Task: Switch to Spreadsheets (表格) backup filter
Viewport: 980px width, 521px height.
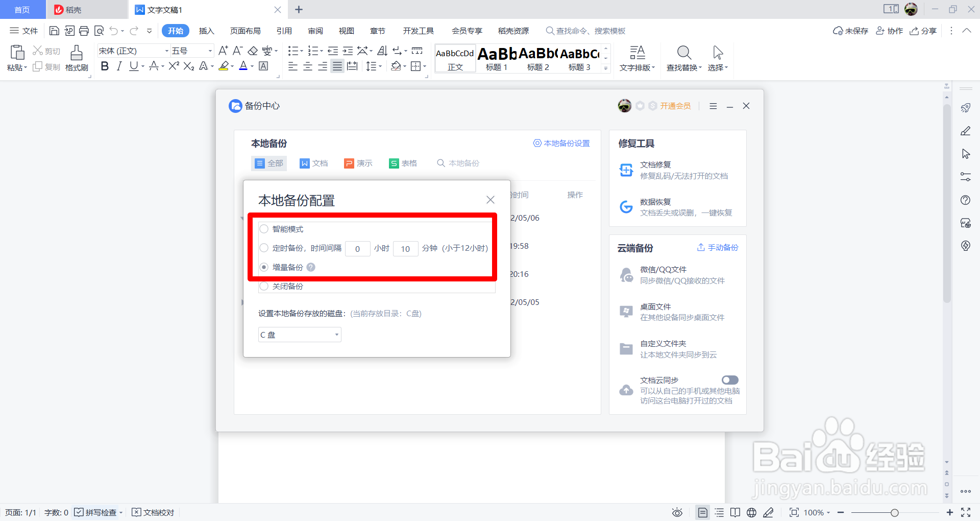Action: (403, 163)
